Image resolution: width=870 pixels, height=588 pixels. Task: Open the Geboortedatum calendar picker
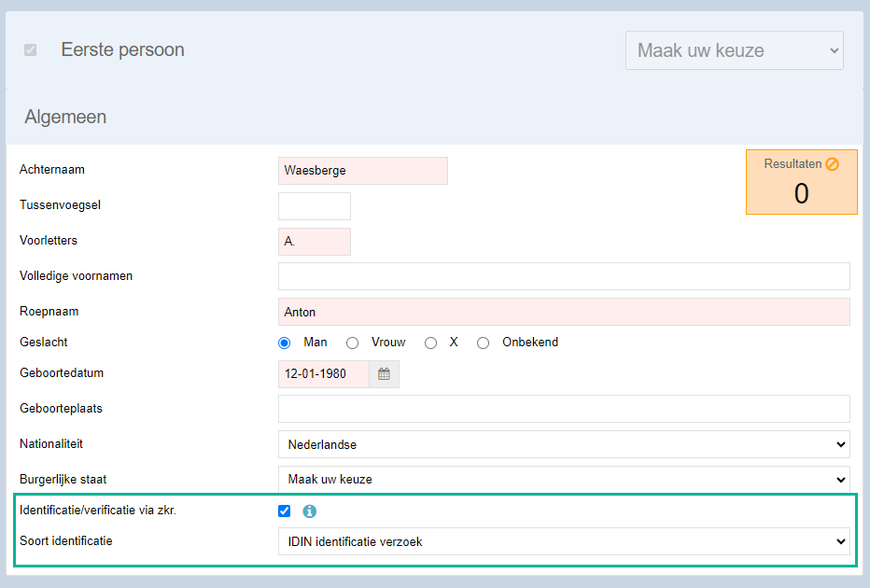point(384,374)
